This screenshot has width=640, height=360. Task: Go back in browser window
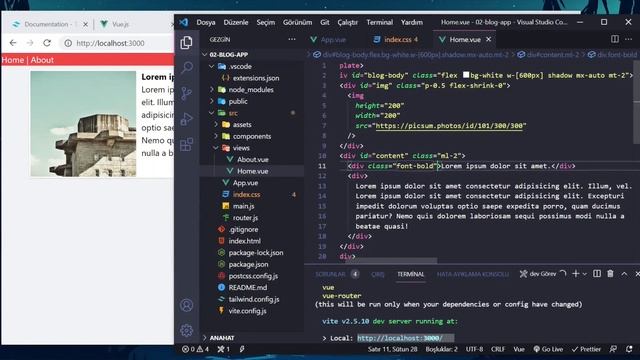coord(13,43)
